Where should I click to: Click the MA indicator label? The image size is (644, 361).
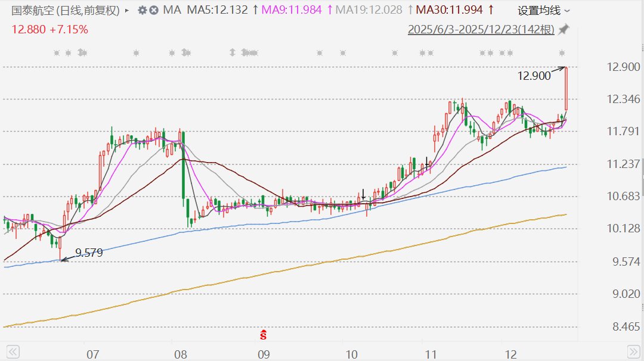click(172, 10)
